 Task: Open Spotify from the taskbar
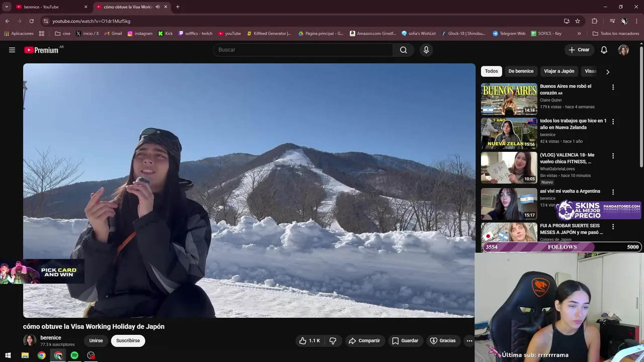click(74, 355)
